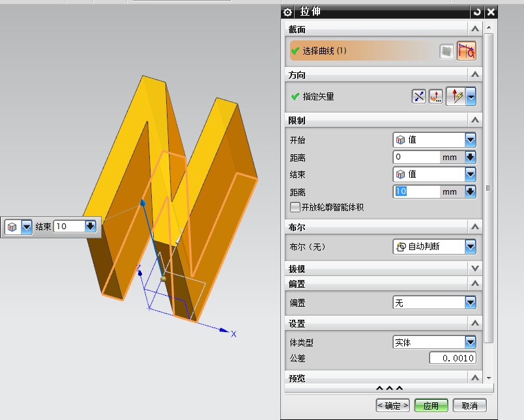Collapse the 限制 section

[x=475, y=120]
